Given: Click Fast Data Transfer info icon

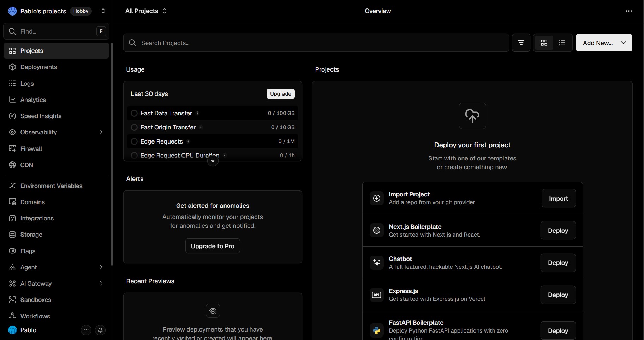Looking at the screenshot, I should coord(197,113).
